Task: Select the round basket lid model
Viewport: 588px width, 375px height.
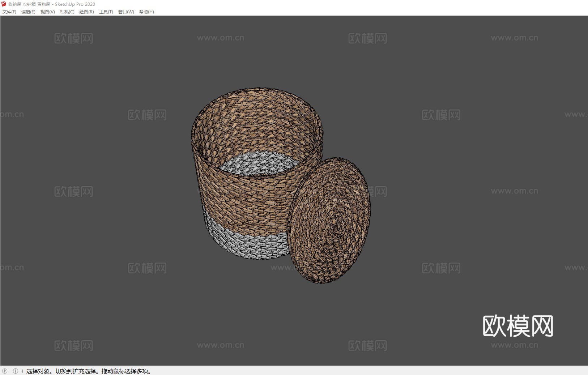Action: 329,221
